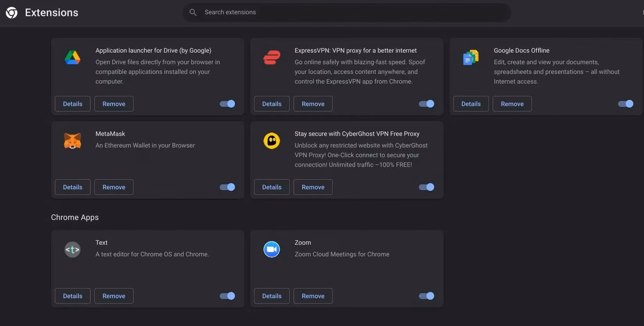Click the 'Google Docs Offline' title text
The image size is (644, 326).
pyautogui.click(x=521, y=50)
